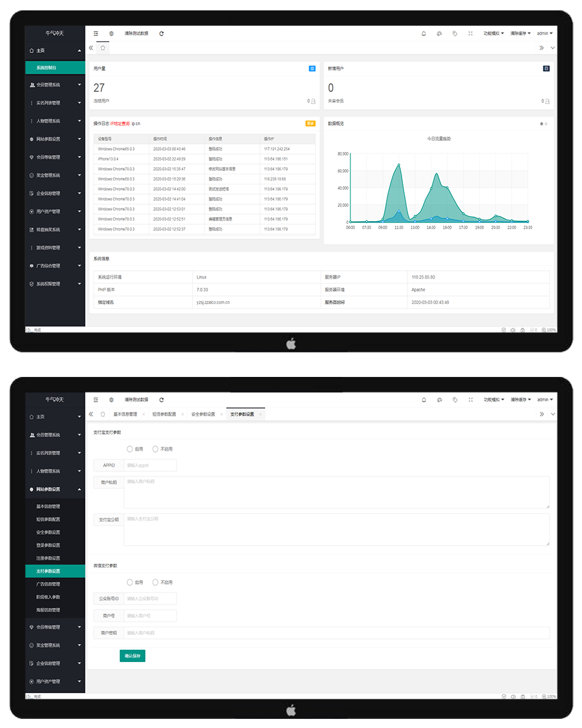
Task: Collapse 网站参数设置 on payment settings sidebar
Action: (x=55, y=489)
